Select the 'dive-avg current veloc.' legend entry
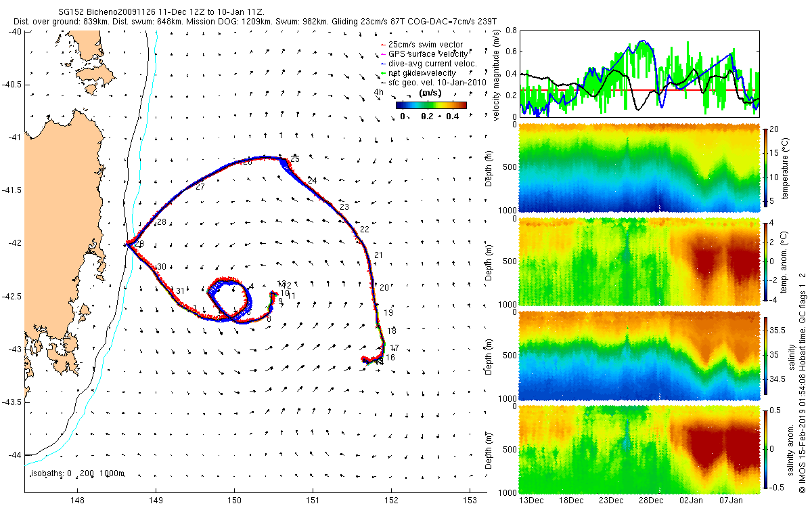812x508 pixels. click(x=429, y=63)
